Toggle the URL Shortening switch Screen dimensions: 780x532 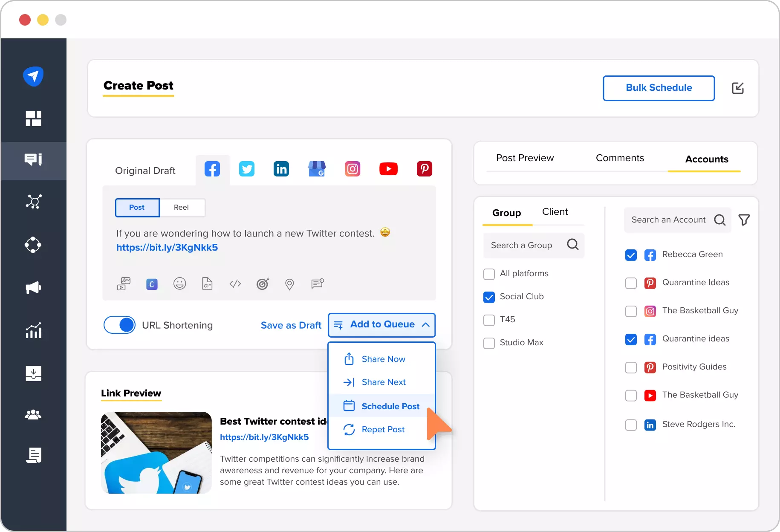119,325
